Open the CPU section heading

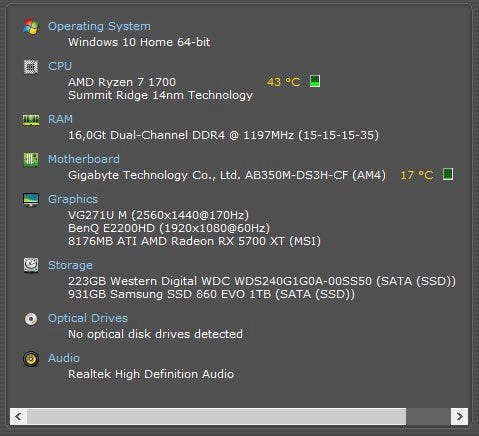pos(60,66)
